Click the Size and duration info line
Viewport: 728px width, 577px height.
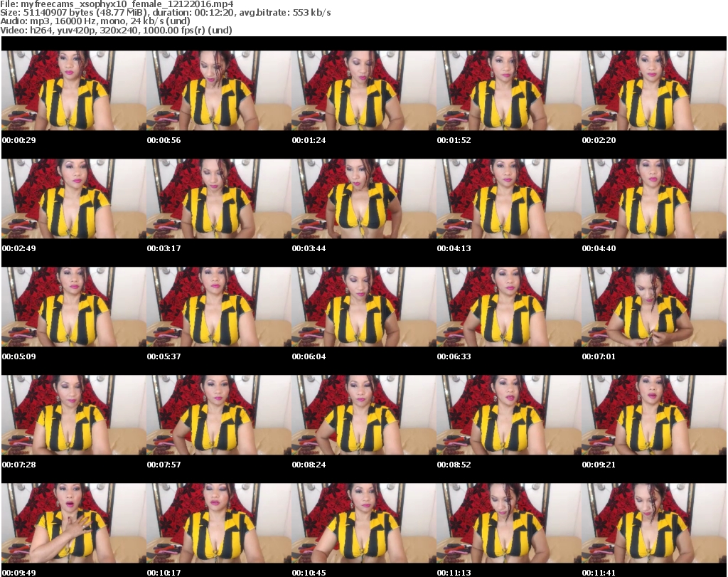[x=165, y=13]
